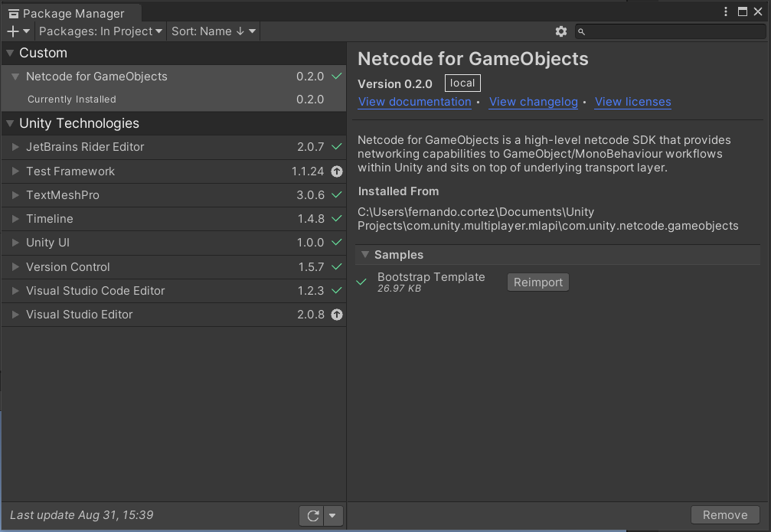Open the Packages: In Project dropdown
This screenshot has height=532, width=771.
pyautogui.click(x=100, y=31)
